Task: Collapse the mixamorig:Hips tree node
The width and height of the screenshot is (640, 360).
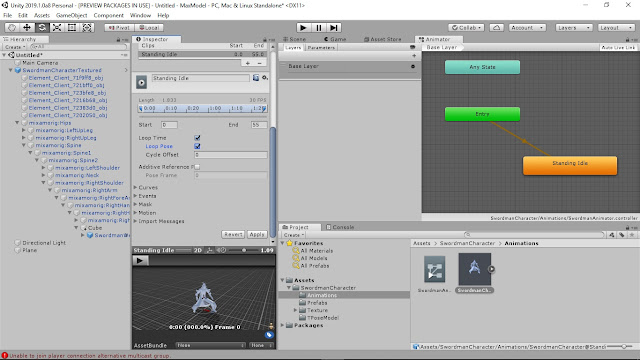Action: pos(17,122)
